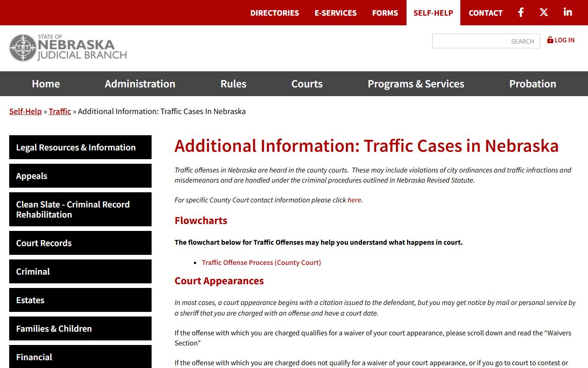Click the Flowcharts section heading
The height and width of the screenshot is (368, 588).
201,220
